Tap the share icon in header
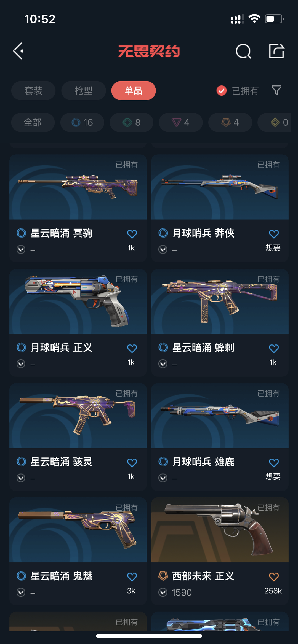Image resolution: width=298 pixels, height=644 pixels. point(276,51)
